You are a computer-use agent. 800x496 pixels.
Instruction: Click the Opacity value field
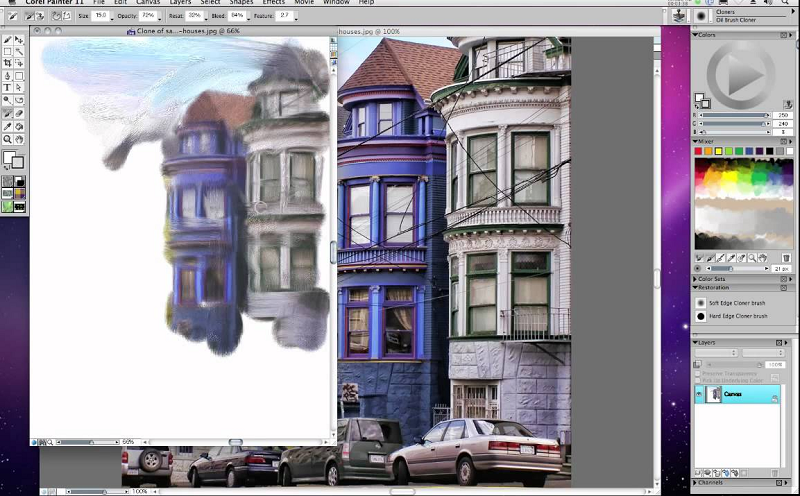(x=148, y=16)
